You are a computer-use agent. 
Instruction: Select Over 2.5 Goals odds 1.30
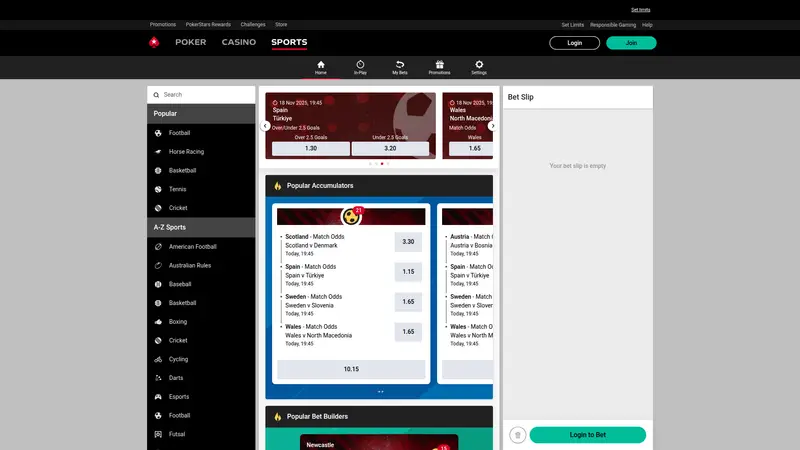click(x=311, y=148)
